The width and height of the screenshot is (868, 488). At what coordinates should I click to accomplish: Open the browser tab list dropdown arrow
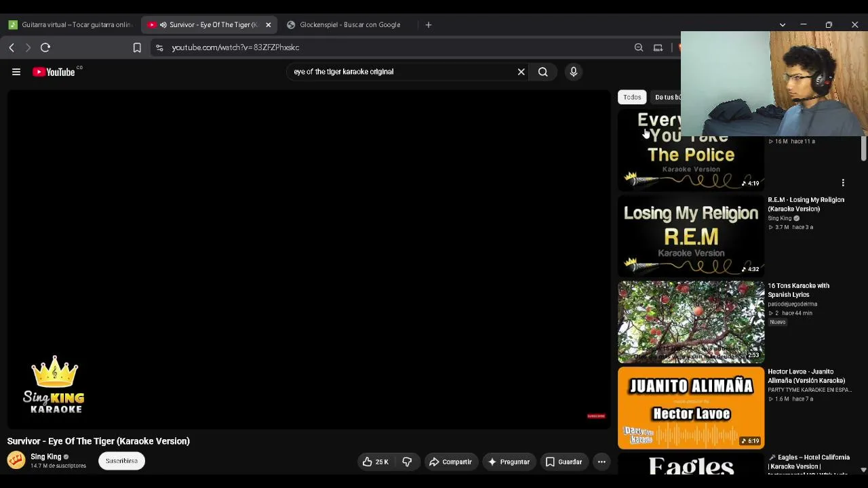click(783, 25)
